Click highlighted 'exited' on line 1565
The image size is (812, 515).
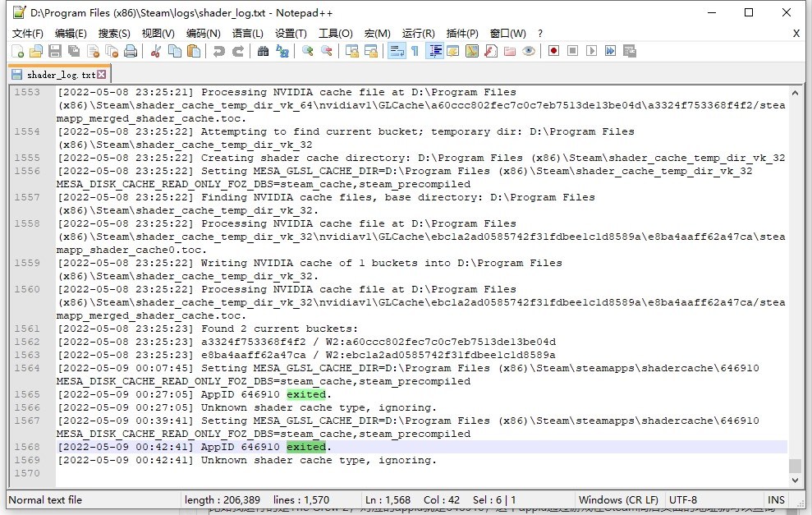pos(306,395)
